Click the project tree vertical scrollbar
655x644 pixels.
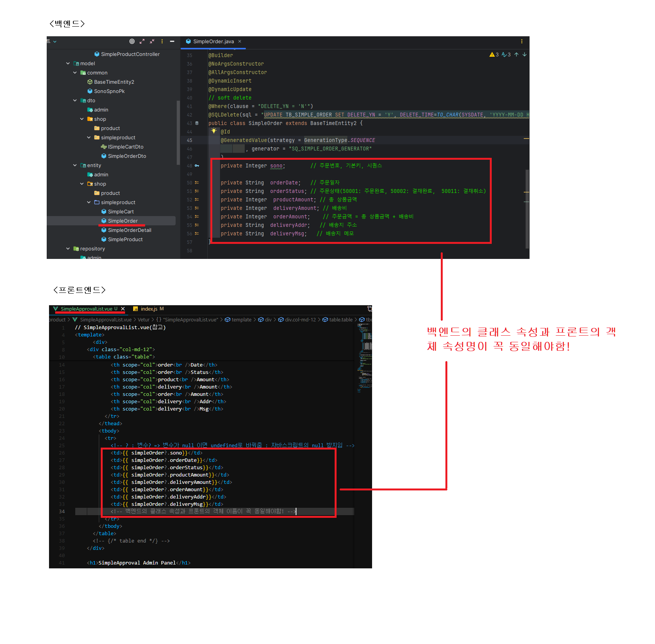(x=178, y=132)
